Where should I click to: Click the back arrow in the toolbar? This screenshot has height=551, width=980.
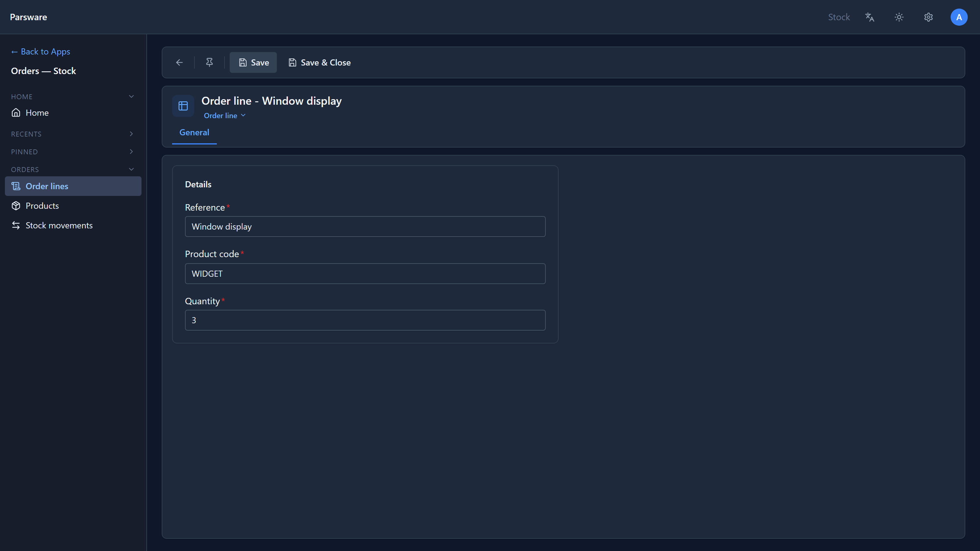coord(179,62)
